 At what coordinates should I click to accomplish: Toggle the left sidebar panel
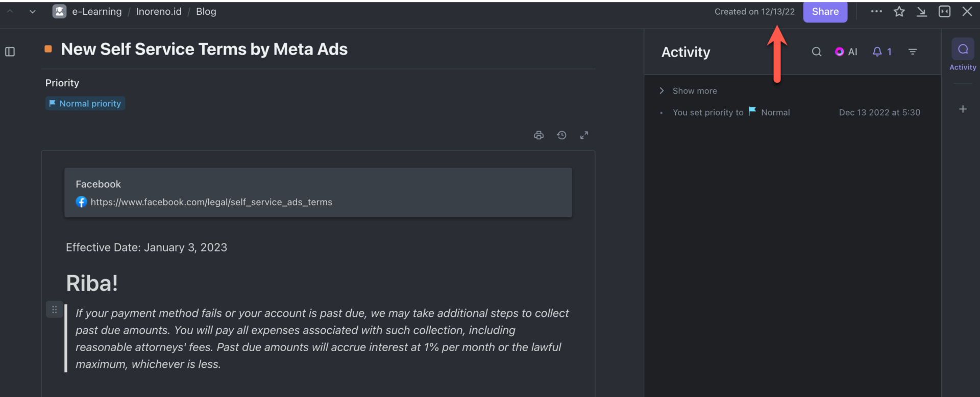coord(10,52)
